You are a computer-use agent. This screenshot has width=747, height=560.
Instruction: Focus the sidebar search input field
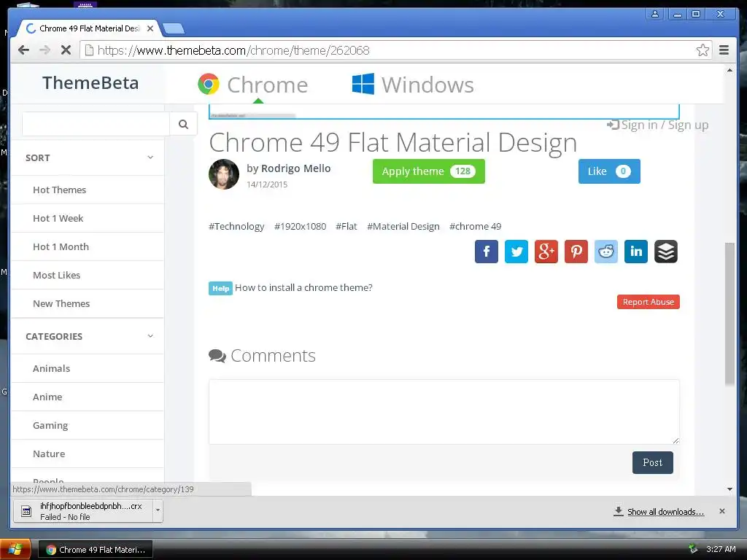(96, 124)
